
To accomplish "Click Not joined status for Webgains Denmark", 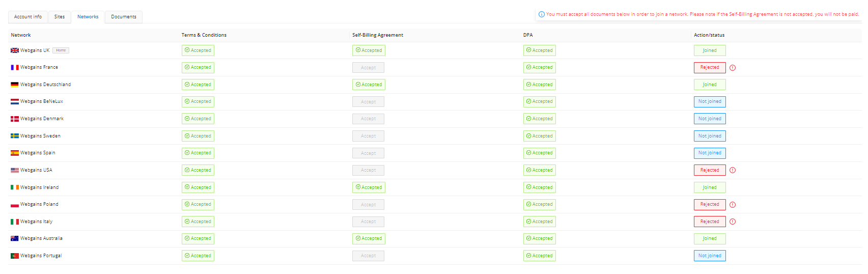I will [710, 119].
